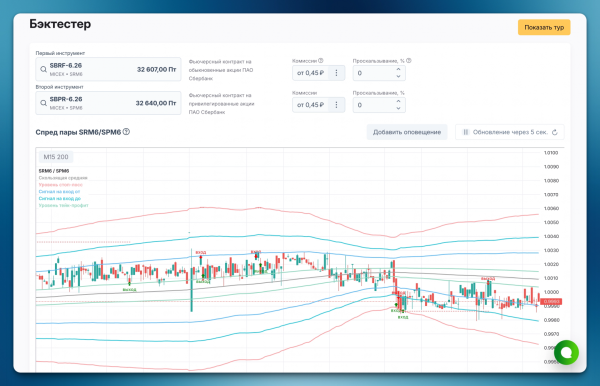Click the pause icon in the update timer

tap(465, 132)
